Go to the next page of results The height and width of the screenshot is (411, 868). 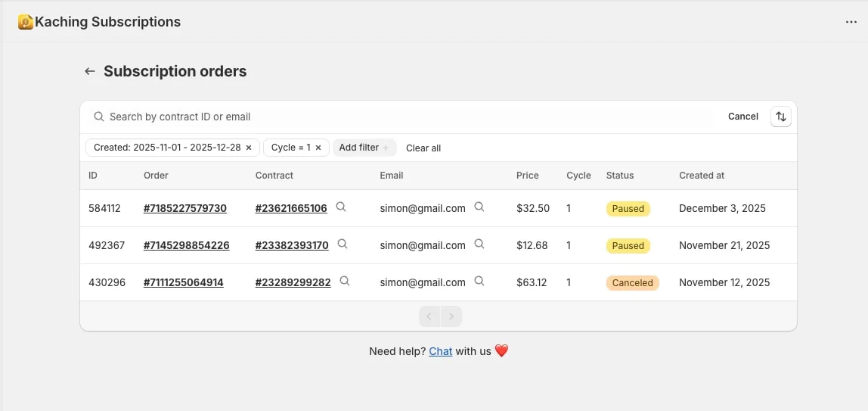(451, 316)
